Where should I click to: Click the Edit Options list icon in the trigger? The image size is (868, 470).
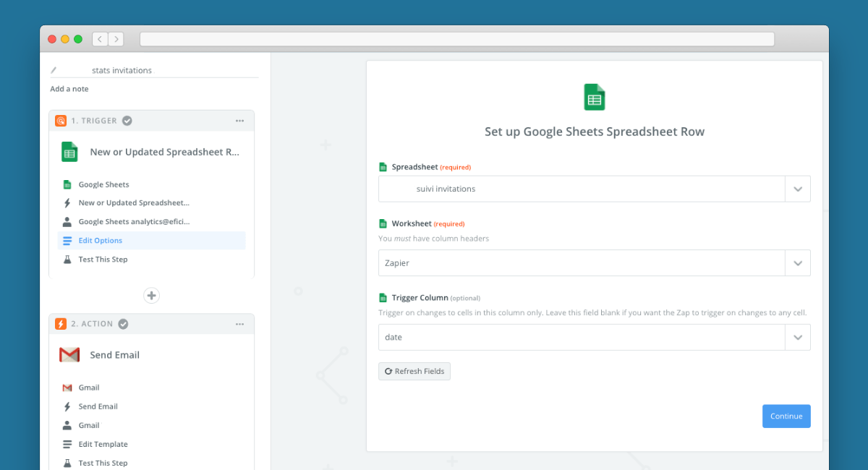pyautogui.click(x=67, y=240)
